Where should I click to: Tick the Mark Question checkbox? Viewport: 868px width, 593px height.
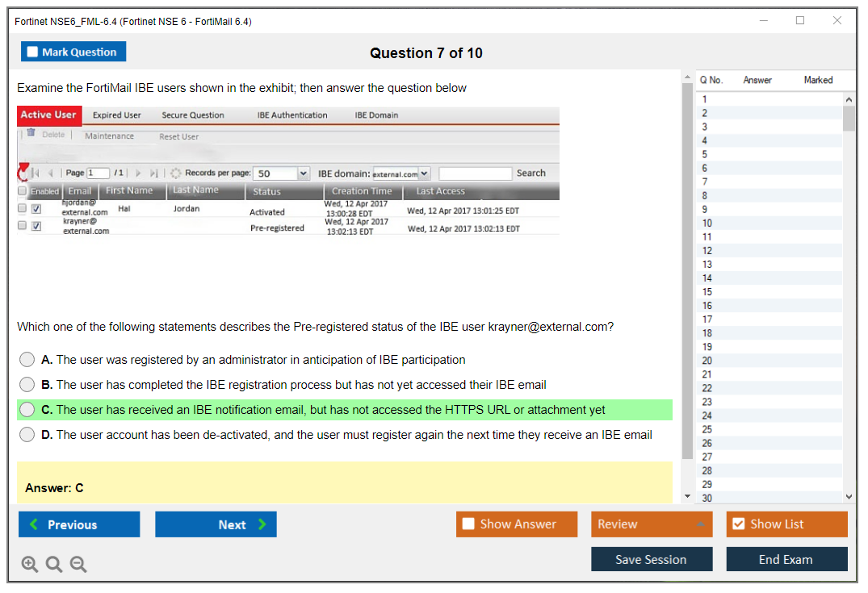pos(33,52)
